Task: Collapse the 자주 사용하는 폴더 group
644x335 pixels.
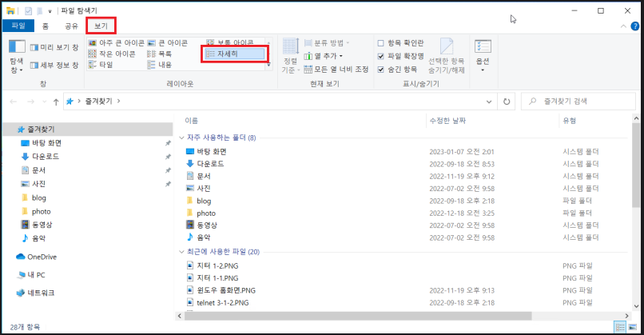Action: 181,138
